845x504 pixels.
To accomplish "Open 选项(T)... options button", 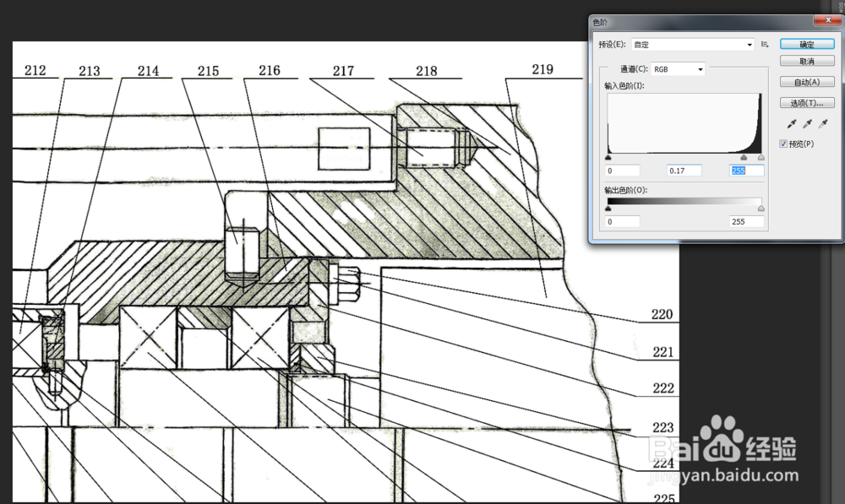I will (807, 103).
